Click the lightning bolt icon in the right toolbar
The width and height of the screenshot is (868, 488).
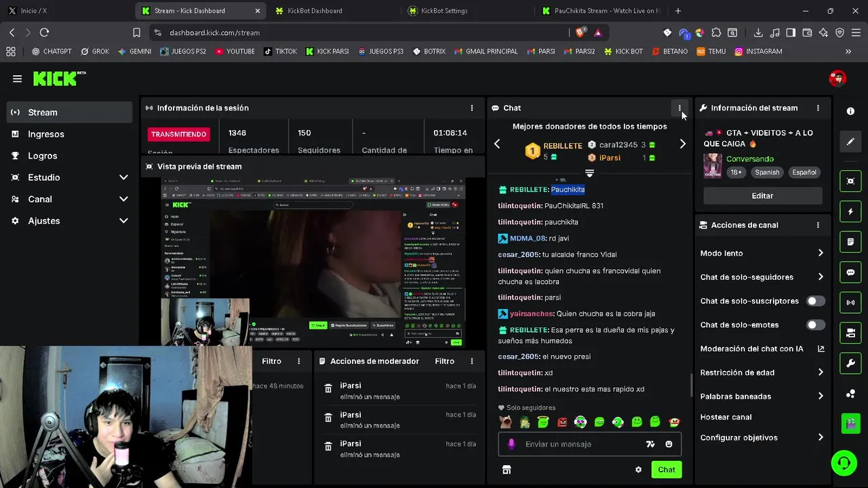[x=850, y=211]
